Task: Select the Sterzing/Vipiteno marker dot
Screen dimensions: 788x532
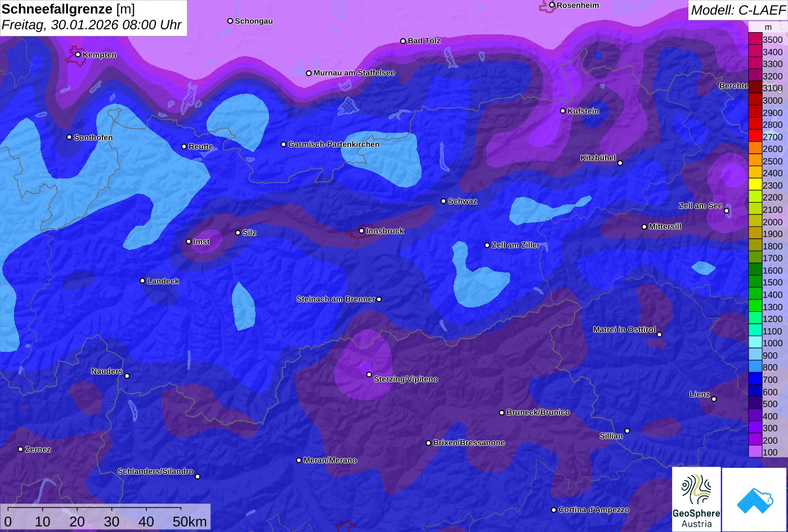Action: (369, 374)
